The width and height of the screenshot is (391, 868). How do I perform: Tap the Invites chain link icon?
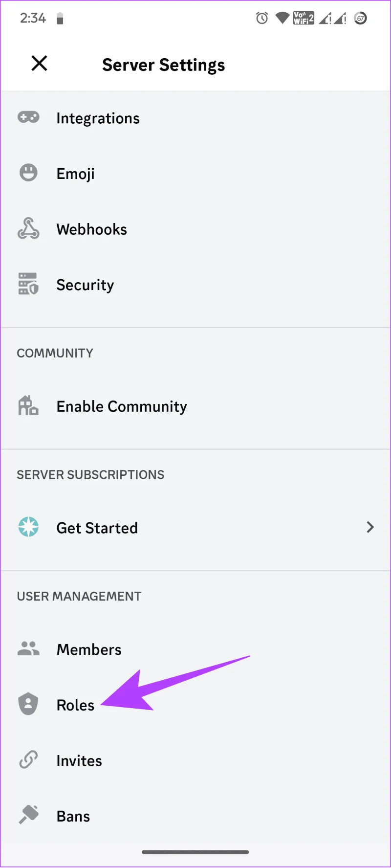(28, 760)
